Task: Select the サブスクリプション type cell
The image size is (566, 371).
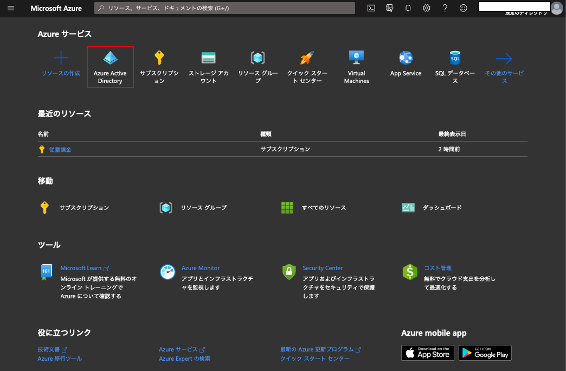Action: (285, 149)
